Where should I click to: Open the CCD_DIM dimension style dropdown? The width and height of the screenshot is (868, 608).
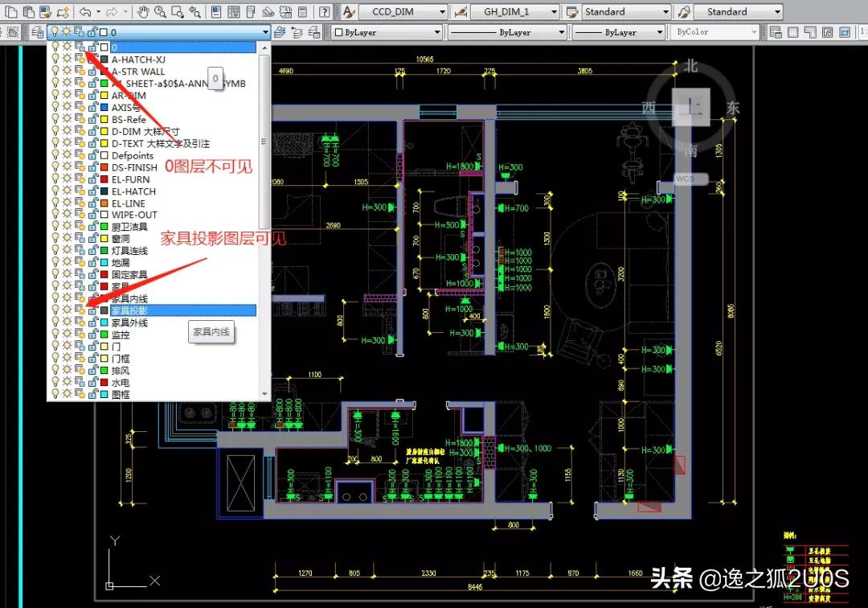442,12
